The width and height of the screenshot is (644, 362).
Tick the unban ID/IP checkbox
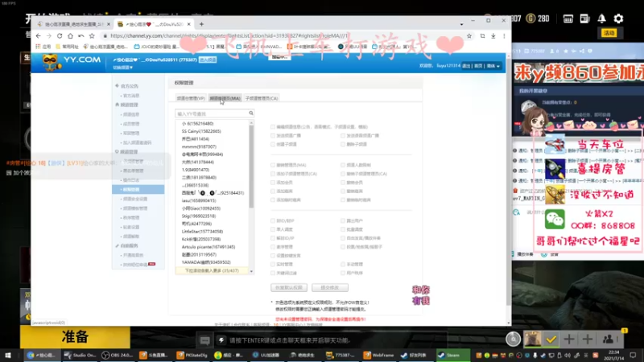pos(273,238)
